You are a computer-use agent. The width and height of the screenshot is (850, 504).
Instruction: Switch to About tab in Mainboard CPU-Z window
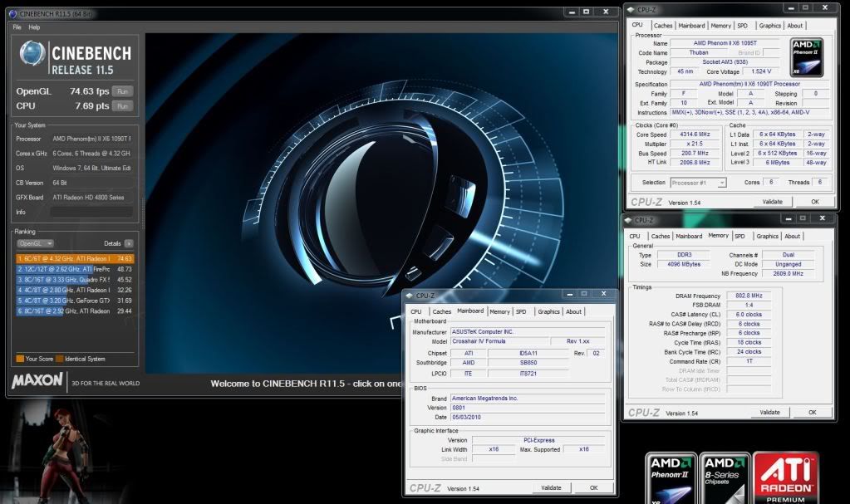[573, 311]
